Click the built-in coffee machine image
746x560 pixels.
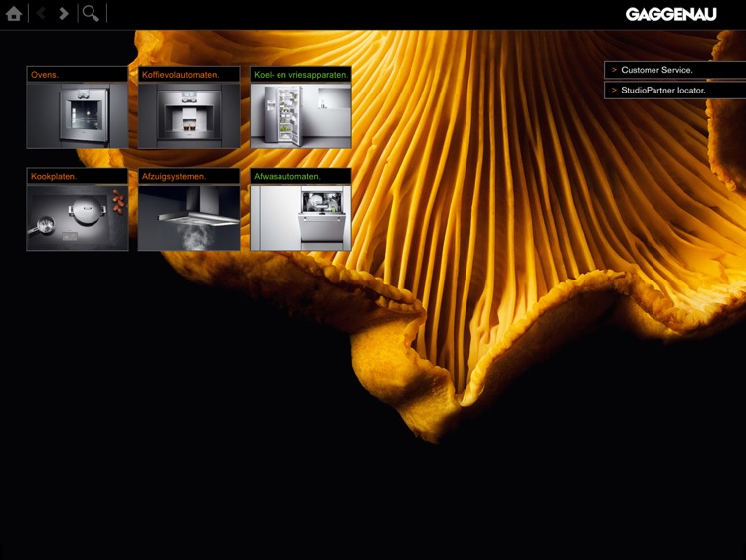[189, 115]
